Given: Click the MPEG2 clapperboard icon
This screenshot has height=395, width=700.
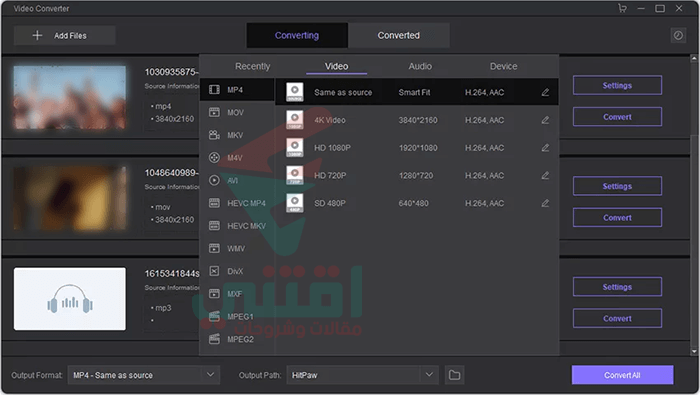Looking at the screenshot, I should coord(214,339).
